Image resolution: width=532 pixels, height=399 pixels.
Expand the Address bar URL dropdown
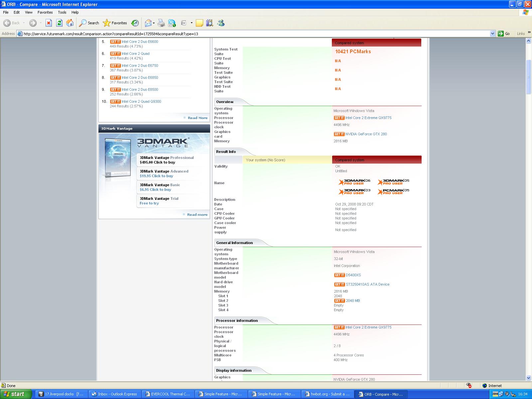(493, 34)
